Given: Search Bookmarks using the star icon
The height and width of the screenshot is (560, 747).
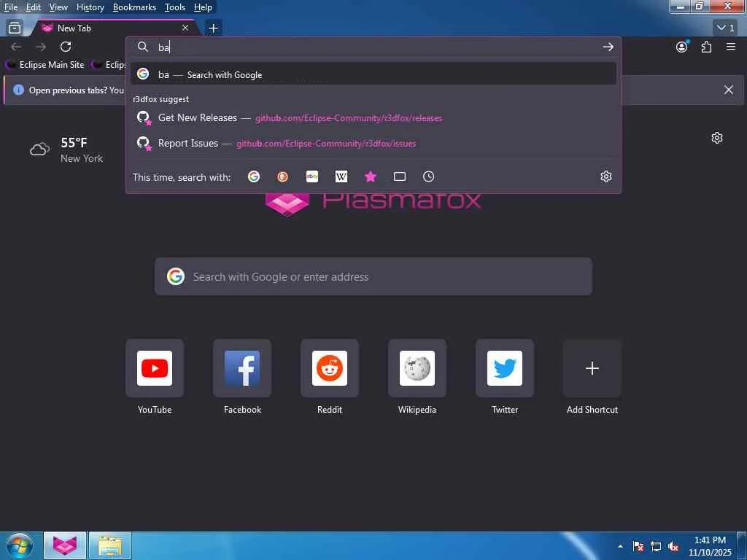Looking at the screenshot, I should click(370, 176).
